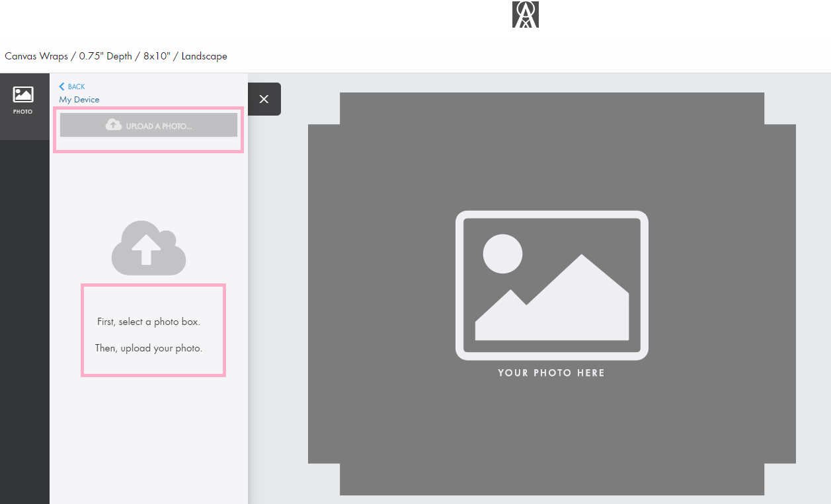Screen dimensions: 831x504
Task: Select the YOUR PHOTO HERE caption
Action: pos(551,373)
